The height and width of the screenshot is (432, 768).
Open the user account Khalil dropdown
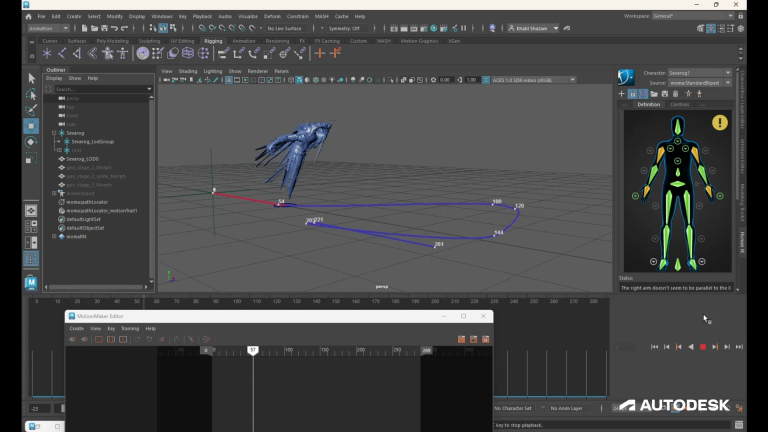point(533,28)
